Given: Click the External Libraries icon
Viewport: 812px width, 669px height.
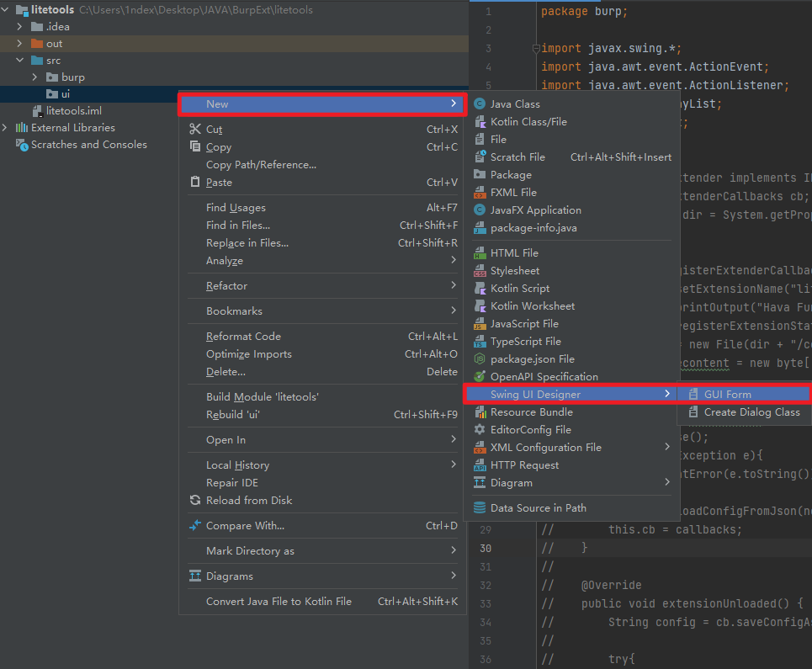Looking at the screenshot, I should 22,127.
